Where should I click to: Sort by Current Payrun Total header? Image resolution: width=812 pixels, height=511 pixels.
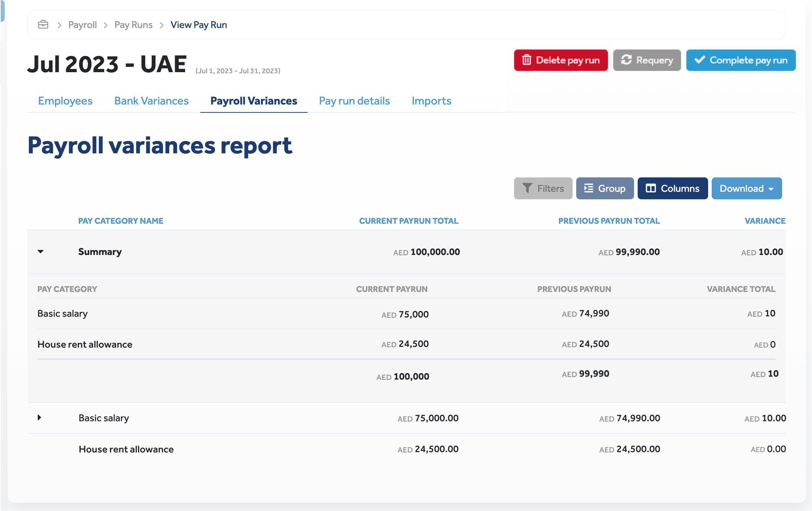(x=408, y=221)
